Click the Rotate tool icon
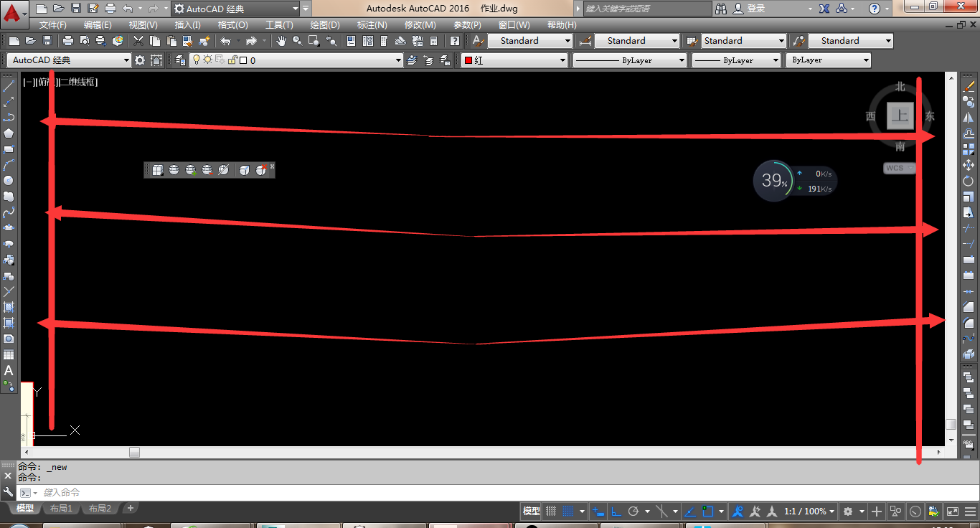The width and height of the screenshot is (980, 528). click(969, 181)
